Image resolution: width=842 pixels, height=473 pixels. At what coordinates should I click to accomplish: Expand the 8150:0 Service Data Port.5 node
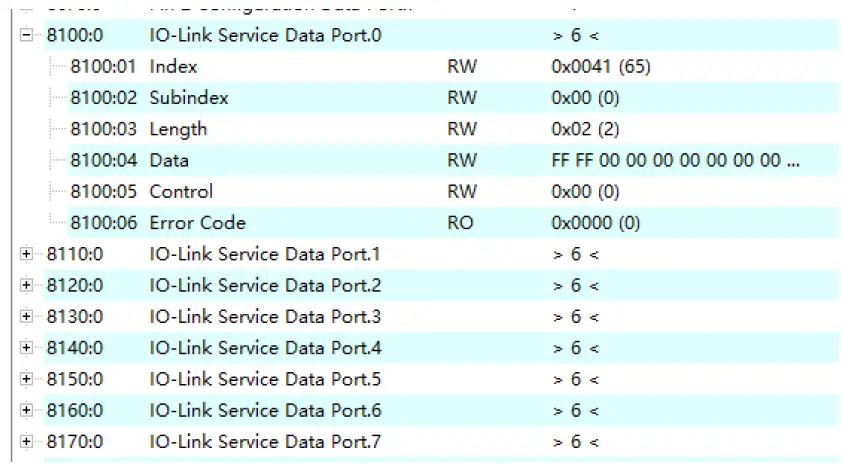click(26, 379)
